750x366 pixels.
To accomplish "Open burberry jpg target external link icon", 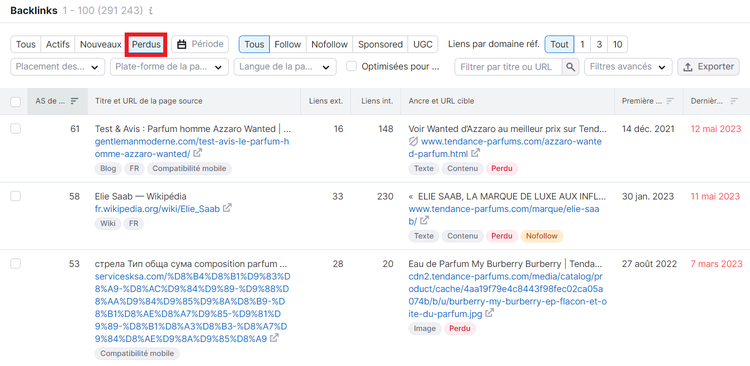I will [489, 313].
